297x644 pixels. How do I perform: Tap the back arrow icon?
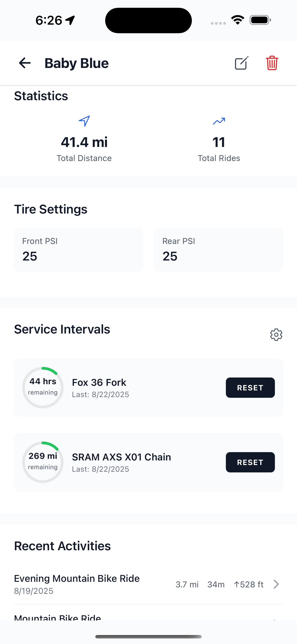point(25,63)
